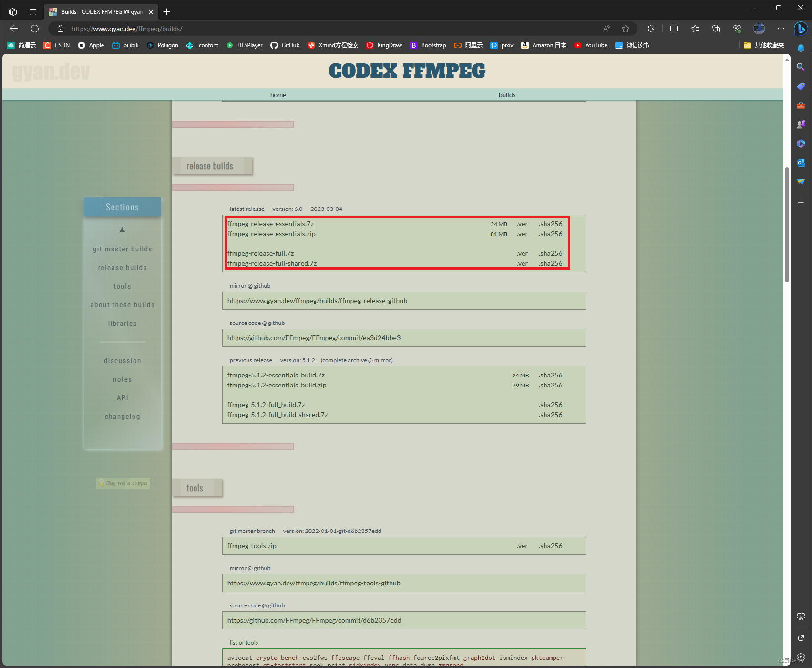Viewport: 812px width, 668px height.
Task: Open a new browser tab
Action: pyautogui.click(x=166, y=12)
